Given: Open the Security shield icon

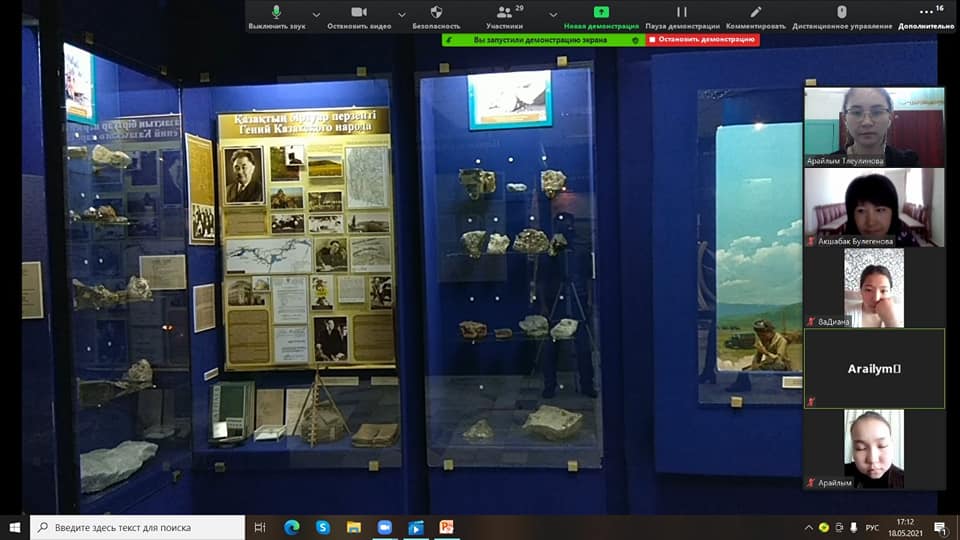Looking at the screenshot, I should 436,15.
